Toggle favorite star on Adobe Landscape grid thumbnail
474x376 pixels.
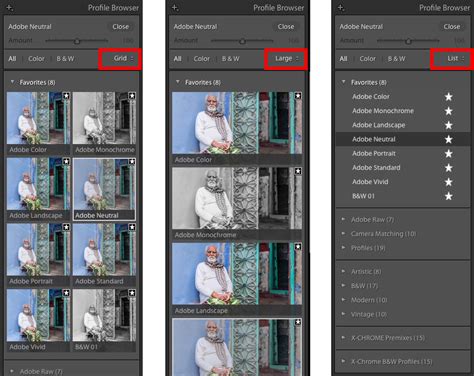66,162
